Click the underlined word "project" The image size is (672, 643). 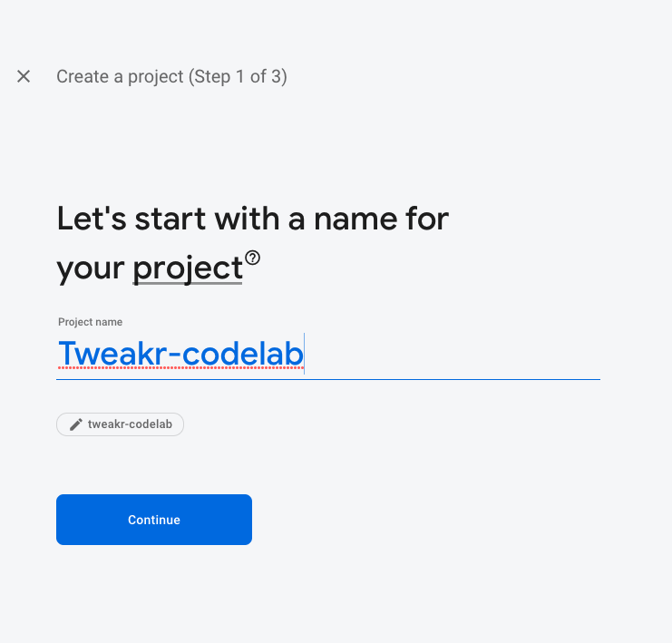click(188, 268)
